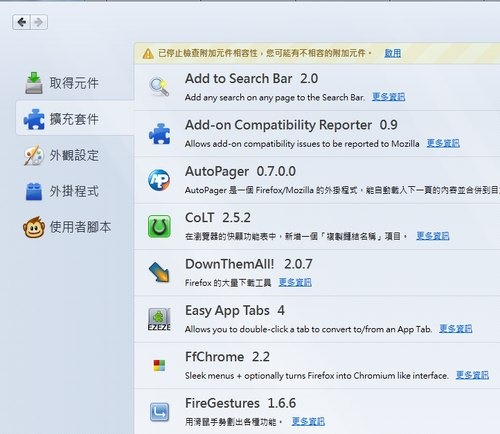Click the green CoLT extension icon
The image size is (500, 434).
tap(159, 226)
